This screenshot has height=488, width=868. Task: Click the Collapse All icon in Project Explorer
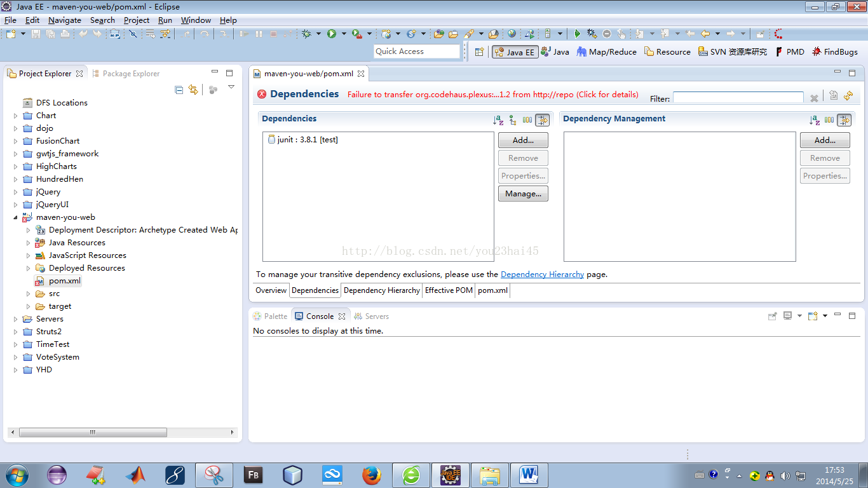point(179,90)
